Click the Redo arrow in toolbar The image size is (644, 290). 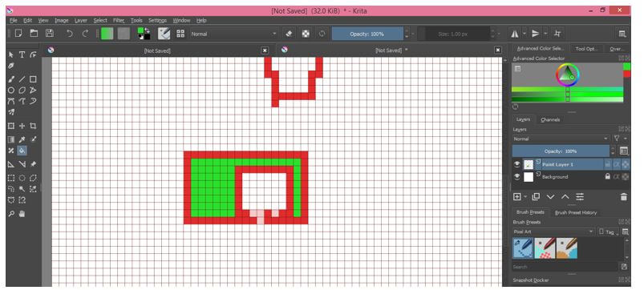pyautogui.click(x=86, y=34)
